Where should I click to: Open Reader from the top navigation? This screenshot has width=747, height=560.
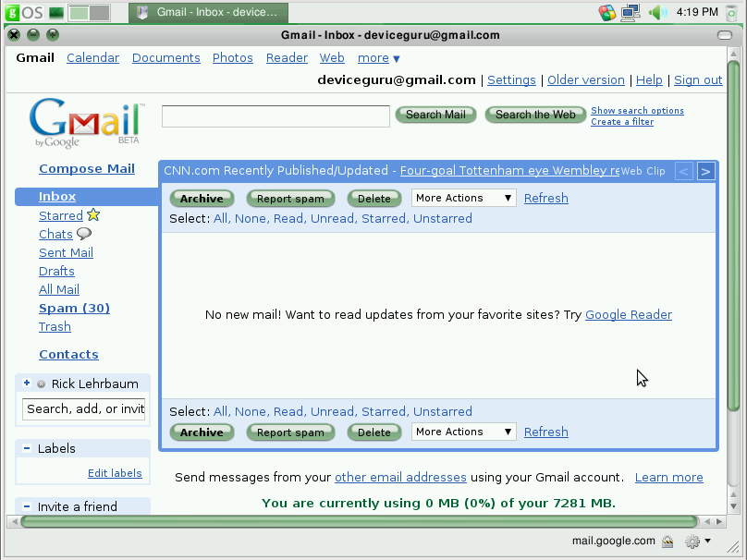coord(287,58)
